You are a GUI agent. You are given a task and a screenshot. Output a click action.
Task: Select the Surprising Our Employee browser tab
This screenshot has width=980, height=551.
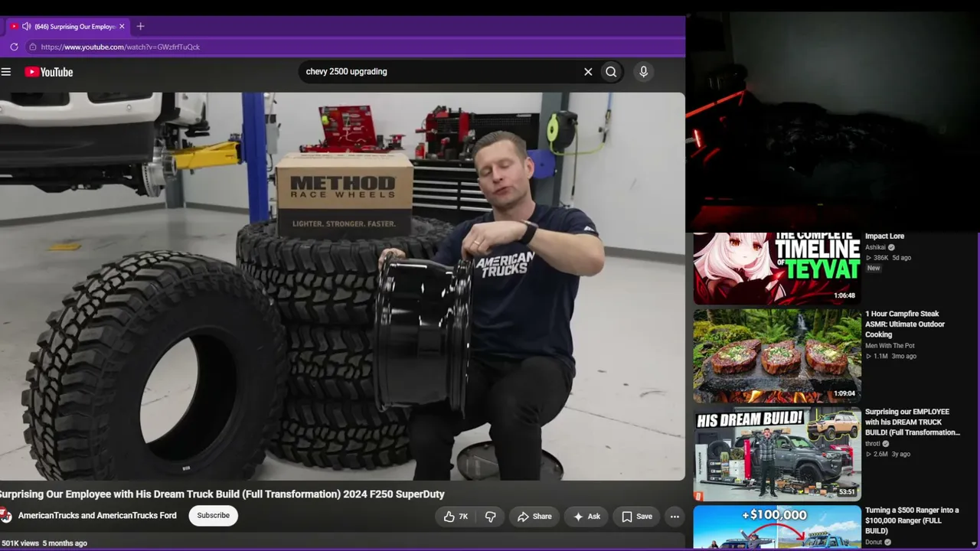point(67,27)
